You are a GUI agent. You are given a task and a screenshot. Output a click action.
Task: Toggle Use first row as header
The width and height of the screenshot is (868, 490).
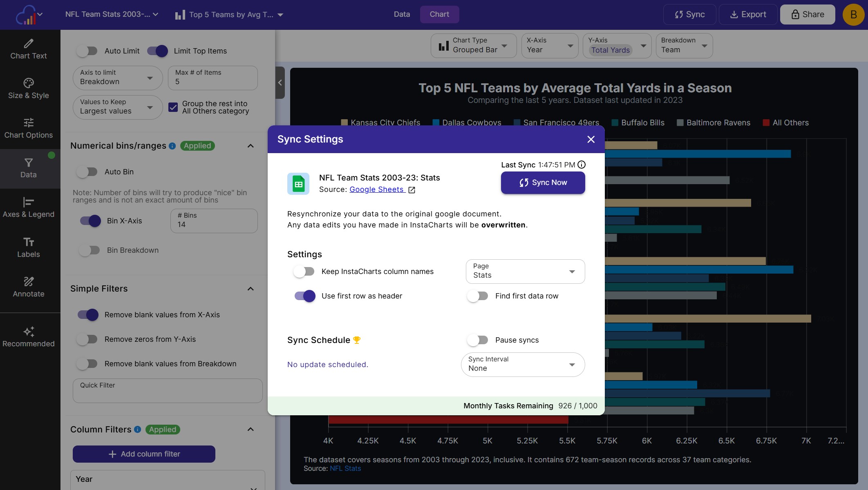click(305, 296)
